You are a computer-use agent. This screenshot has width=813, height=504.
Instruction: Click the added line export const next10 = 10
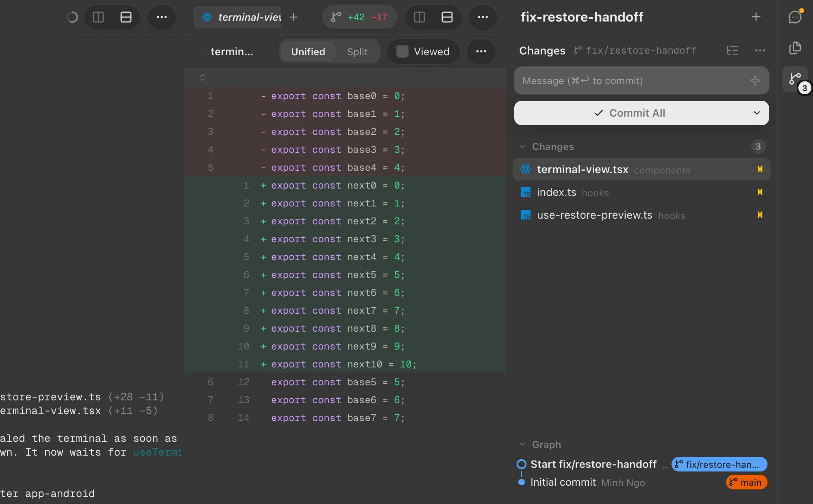click(x=346, y=364)
